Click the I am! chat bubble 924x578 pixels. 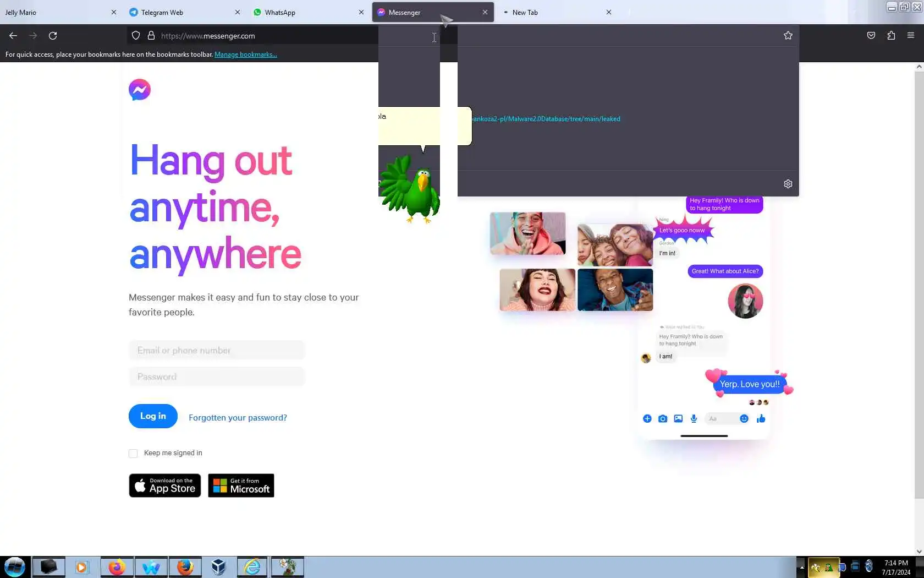666,357
